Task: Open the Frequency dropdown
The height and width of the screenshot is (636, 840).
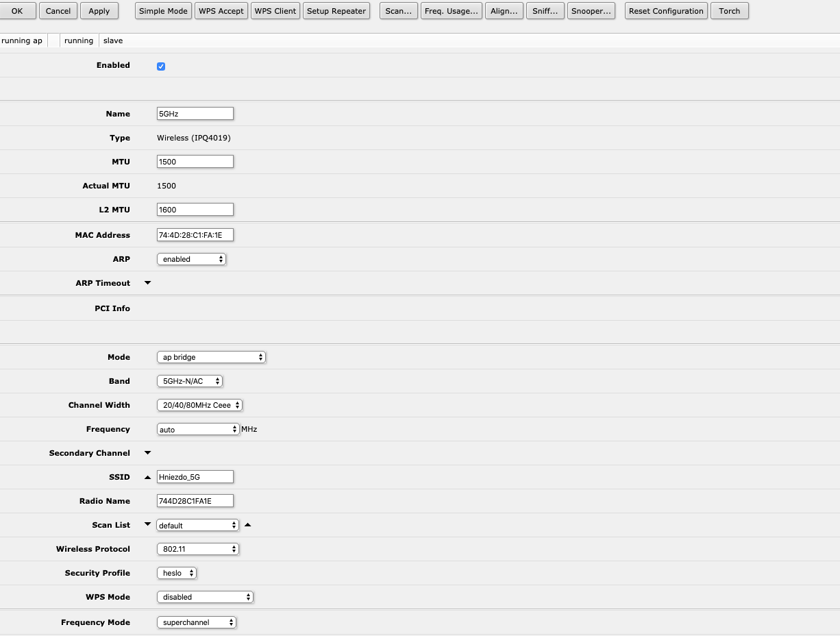Action: 198,429
